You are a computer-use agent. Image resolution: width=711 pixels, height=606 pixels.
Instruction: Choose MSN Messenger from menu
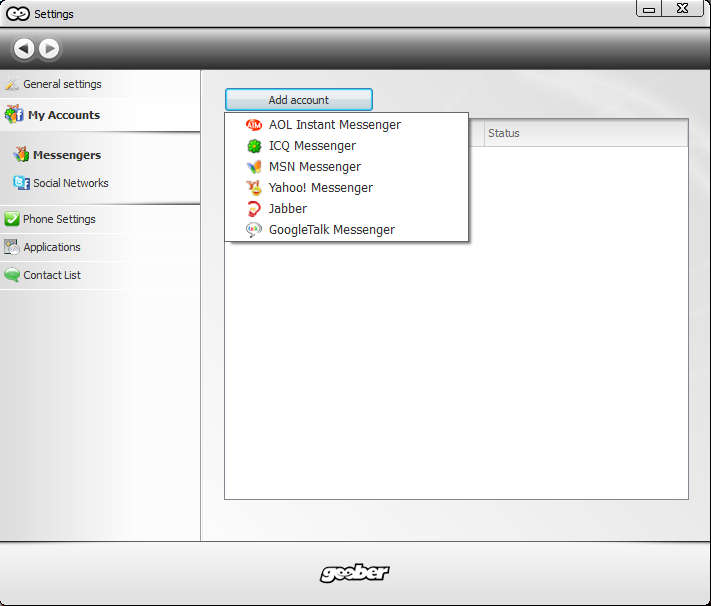[346, 167]
